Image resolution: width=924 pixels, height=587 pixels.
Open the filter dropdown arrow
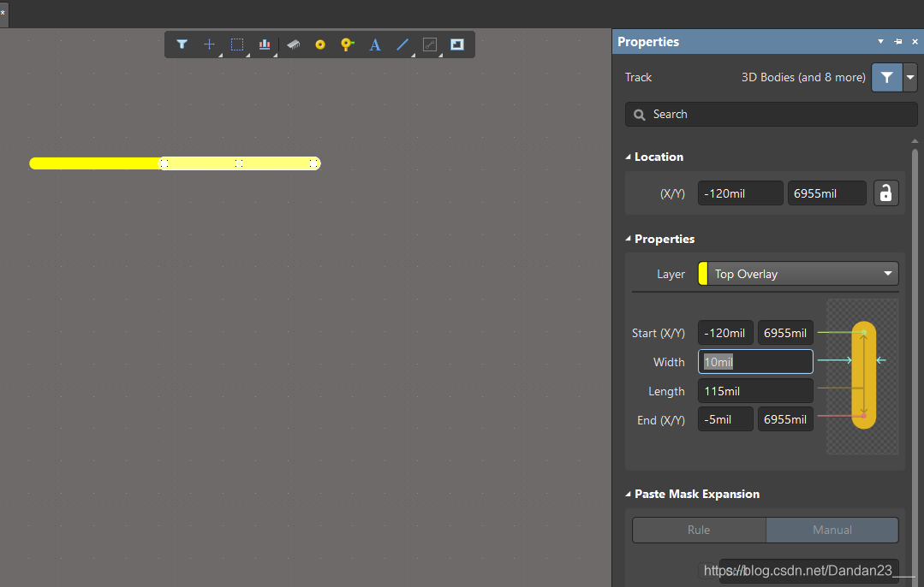910,77
